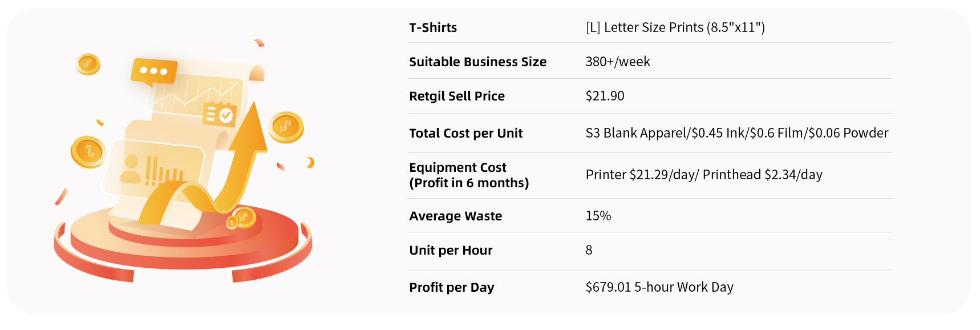980x330 pixels.
Task: Select the Suitable Business Size label
Action: click(x=477, y=62)
